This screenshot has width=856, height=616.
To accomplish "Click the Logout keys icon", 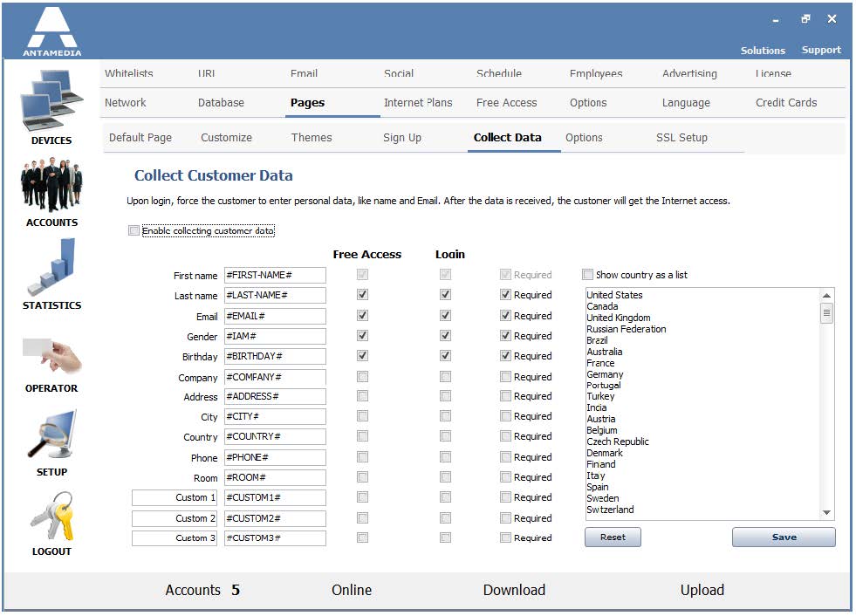I will [x=51, y=516].
